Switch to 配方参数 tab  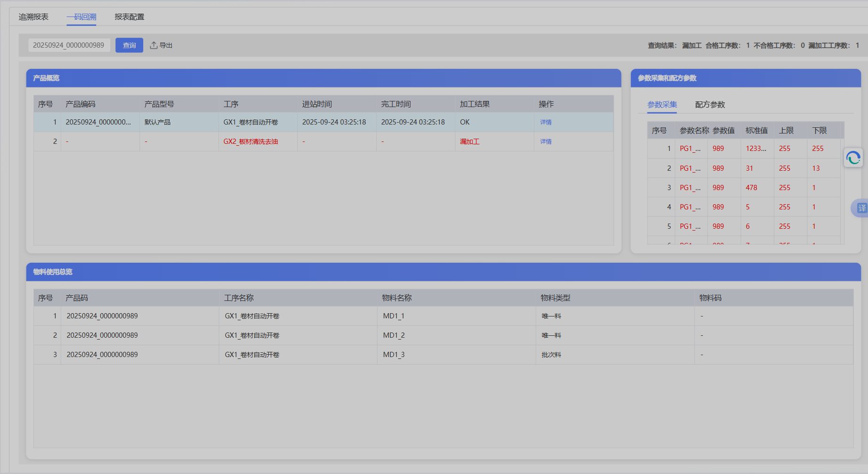(710, 105)
